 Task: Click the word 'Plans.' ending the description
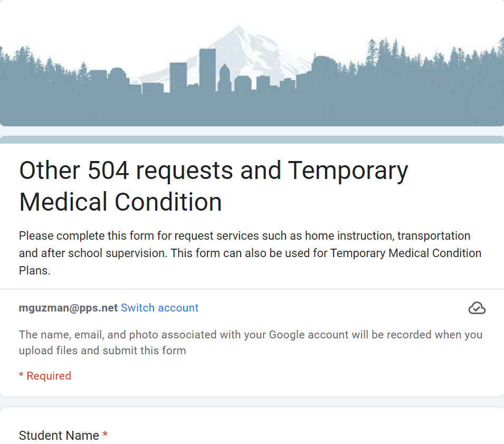[35, 270]
